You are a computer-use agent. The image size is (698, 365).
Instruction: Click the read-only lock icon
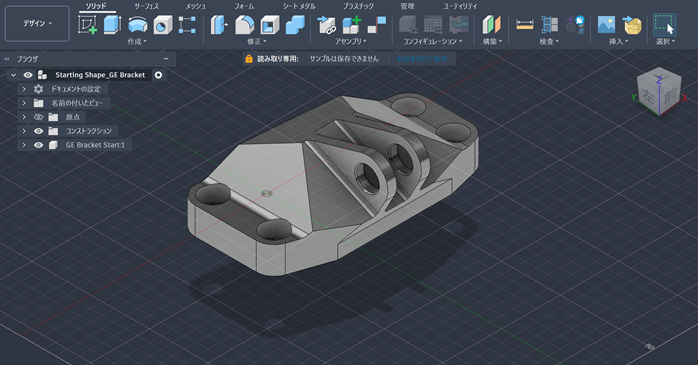click(249, 59)
